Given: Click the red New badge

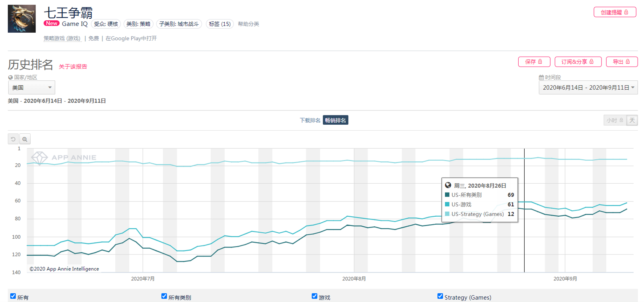Looking at the screenshot, I should click(x=52, y=24).
